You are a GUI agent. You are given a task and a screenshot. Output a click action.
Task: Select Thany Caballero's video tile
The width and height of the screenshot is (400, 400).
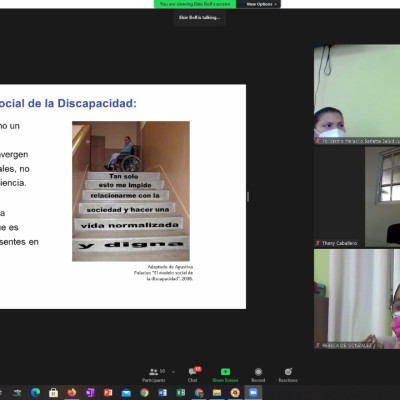pyautogui.click(x=357, y=197)
